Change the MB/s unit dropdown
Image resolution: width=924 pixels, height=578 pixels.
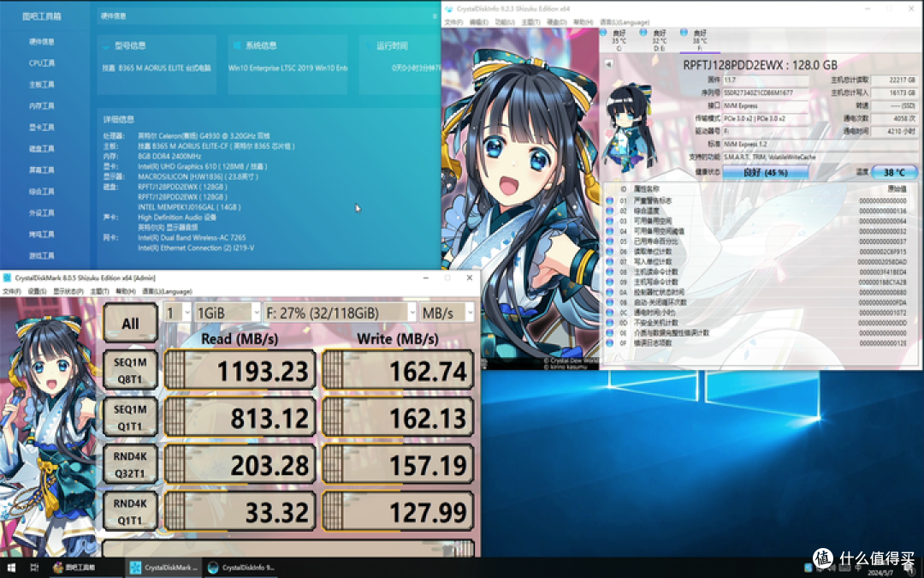(x=447, y=313)
